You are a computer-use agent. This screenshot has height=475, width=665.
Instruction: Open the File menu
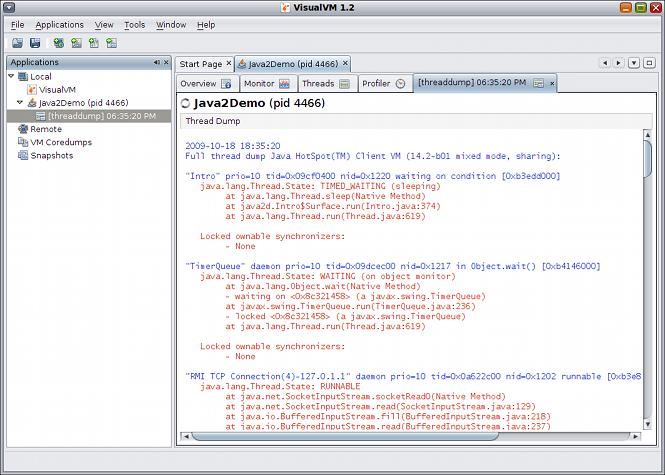tap(17, 25)
